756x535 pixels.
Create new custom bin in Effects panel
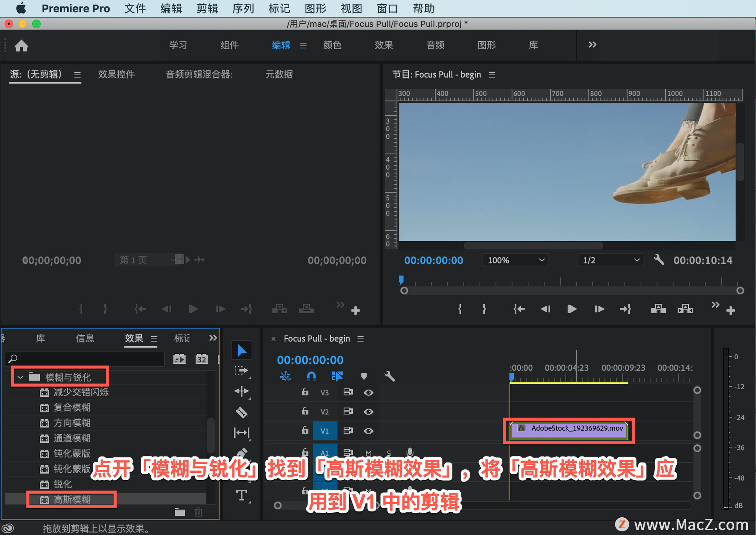coord(180,512)
